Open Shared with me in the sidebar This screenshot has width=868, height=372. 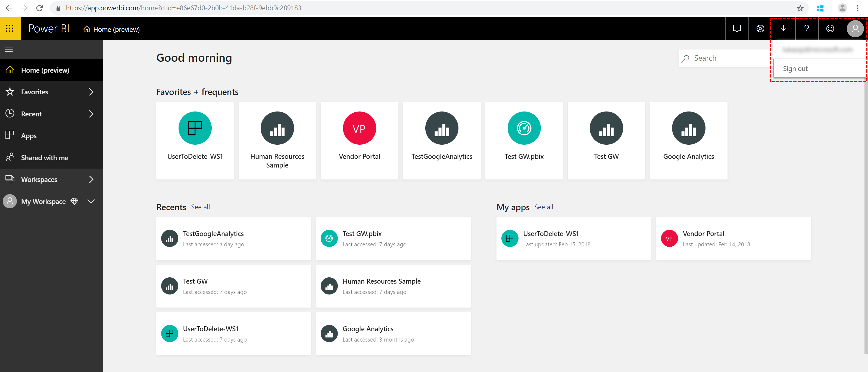[x=10, y=157]
